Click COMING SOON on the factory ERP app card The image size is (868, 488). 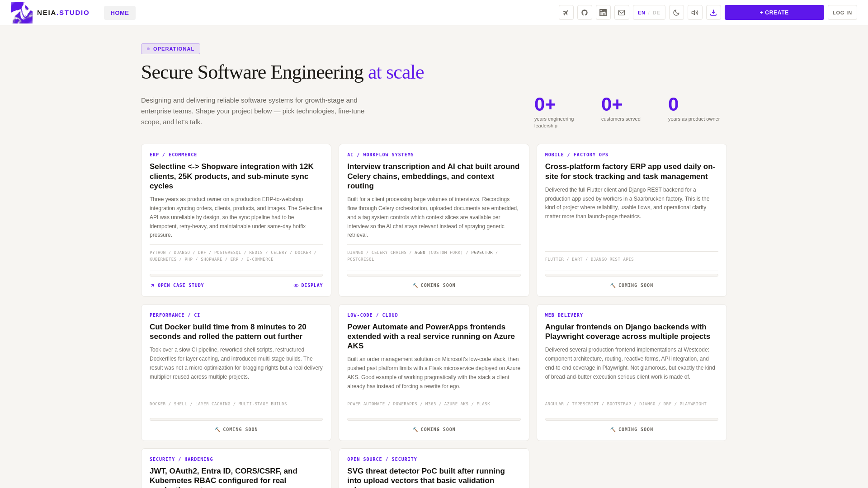point(632,286)
